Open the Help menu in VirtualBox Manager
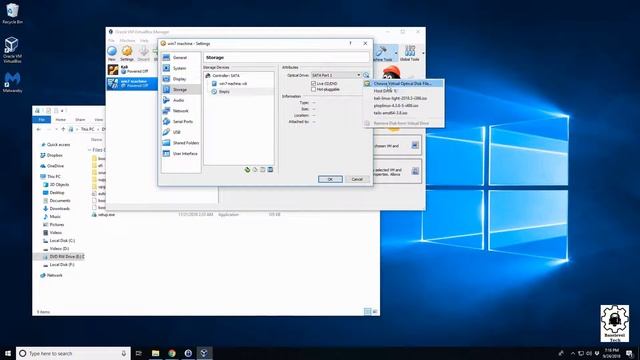 (x=144, y=40)
